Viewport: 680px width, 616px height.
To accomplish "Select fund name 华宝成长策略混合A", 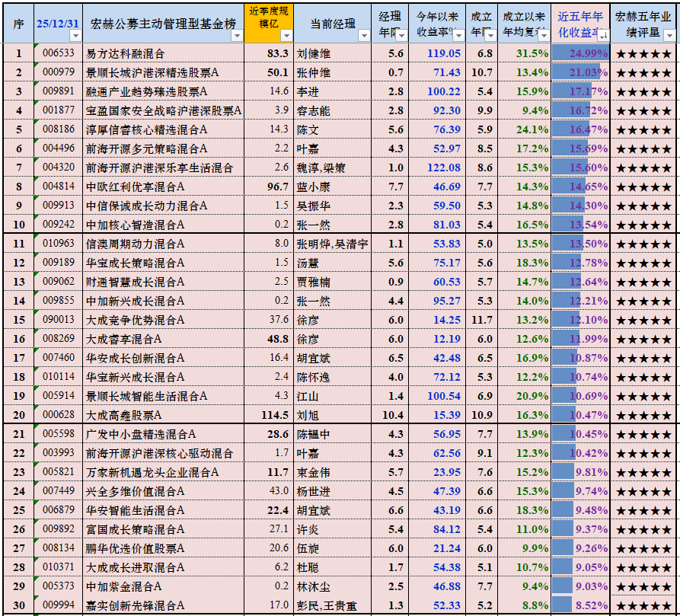I will 136,263.
